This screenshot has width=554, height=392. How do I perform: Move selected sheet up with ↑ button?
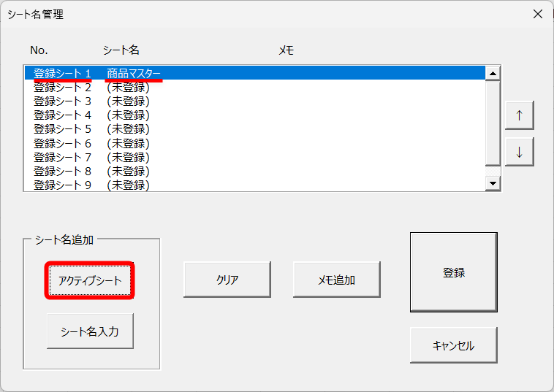pyautogui.click(x=520, y=115)
